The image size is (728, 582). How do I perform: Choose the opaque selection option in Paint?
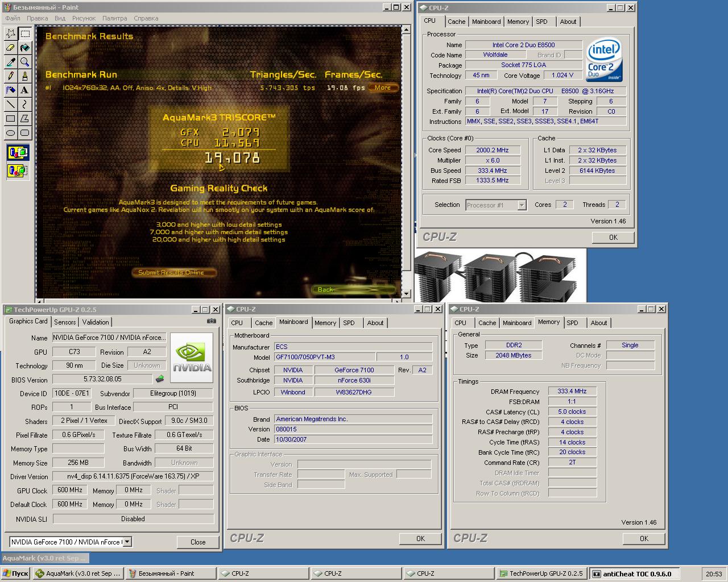(x=18, y=152)
